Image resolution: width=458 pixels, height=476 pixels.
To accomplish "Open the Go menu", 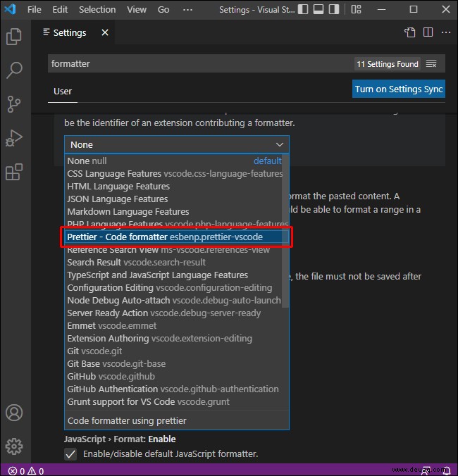I will pos(163,10).
